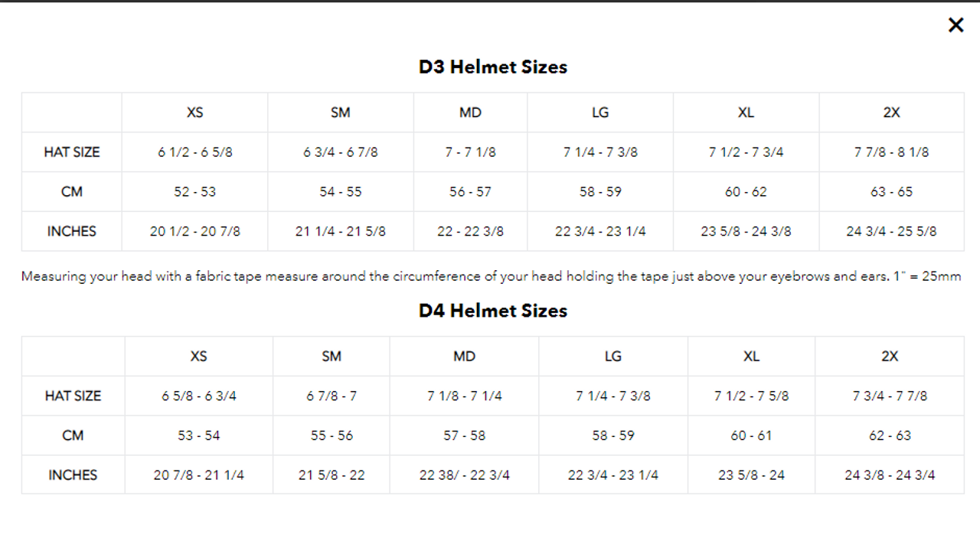Select the XL heading in D4 chart
This screenshot has height=544, width=980.
(x=751, y=357)
